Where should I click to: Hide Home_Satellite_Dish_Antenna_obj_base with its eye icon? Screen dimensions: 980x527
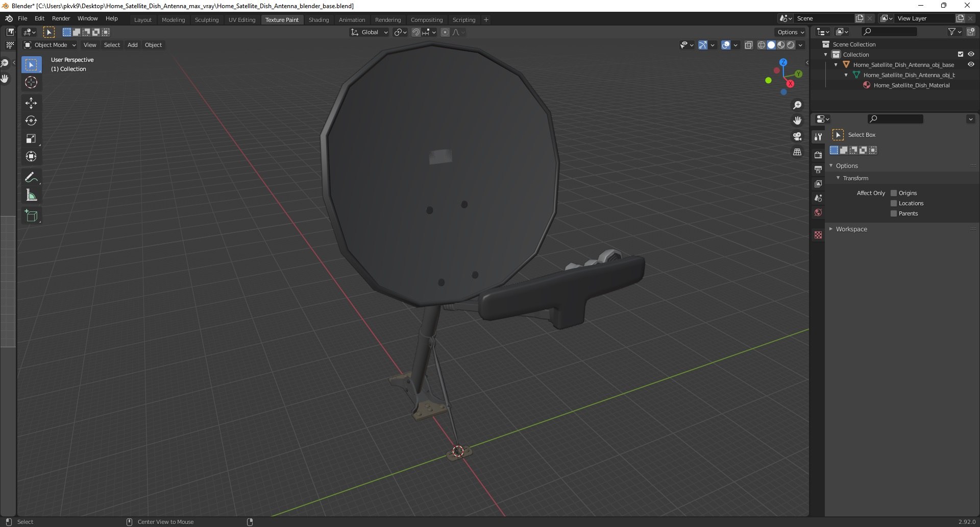pyautogui.click(x=971, y=64)
